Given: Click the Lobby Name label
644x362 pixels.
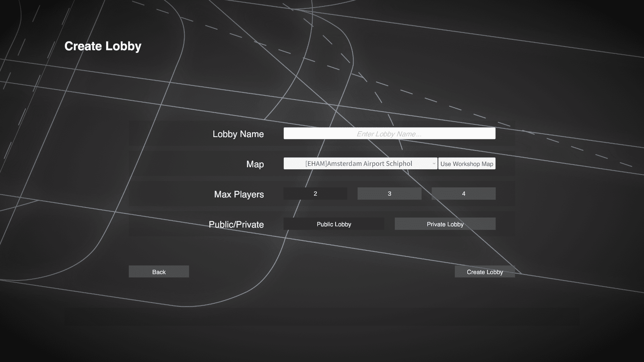Looking at the screenshot, I should (x=238, y=134).
